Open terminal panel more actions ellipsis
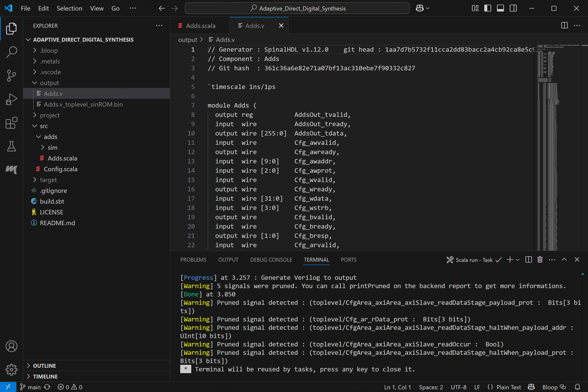 552,260
